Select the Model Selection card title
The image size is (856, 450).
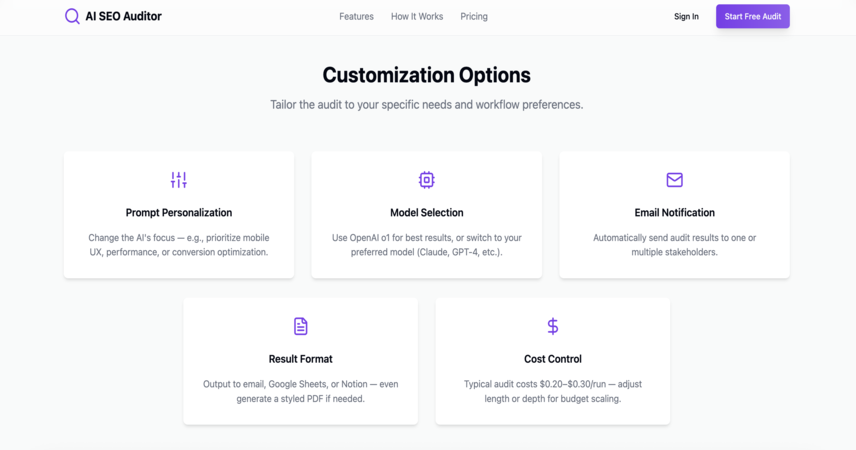[426, 212]
